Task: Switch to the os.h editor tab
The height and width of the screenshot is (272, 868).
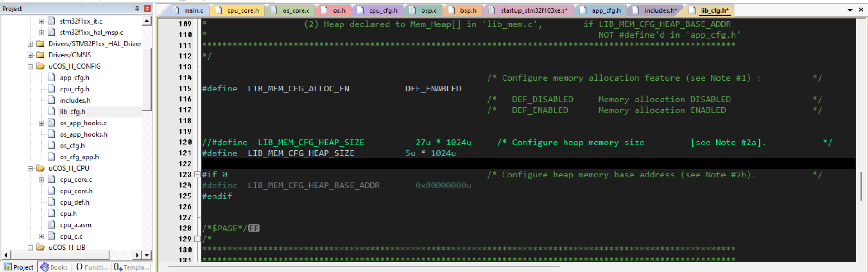Action: coord(333,10)
